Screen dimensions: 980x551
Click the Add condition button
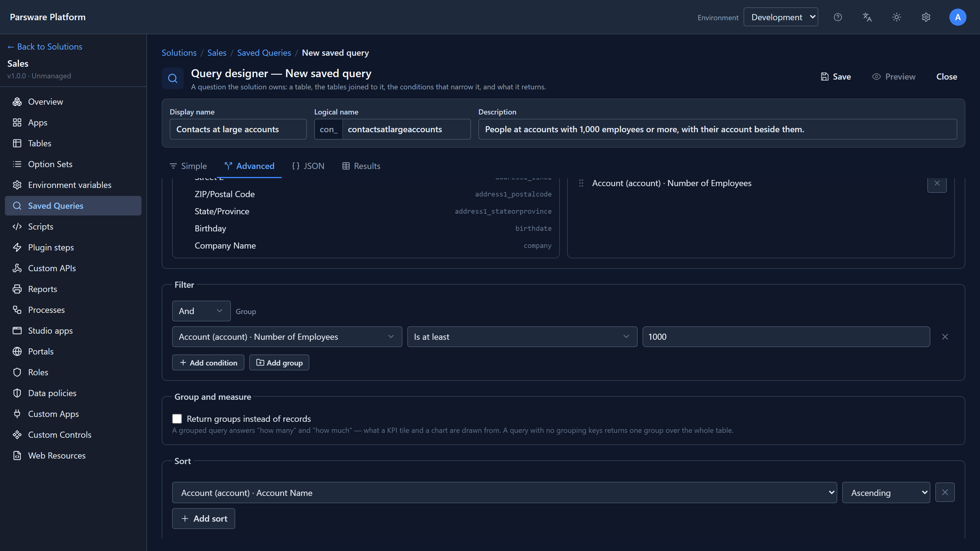[x=208, y=363]
